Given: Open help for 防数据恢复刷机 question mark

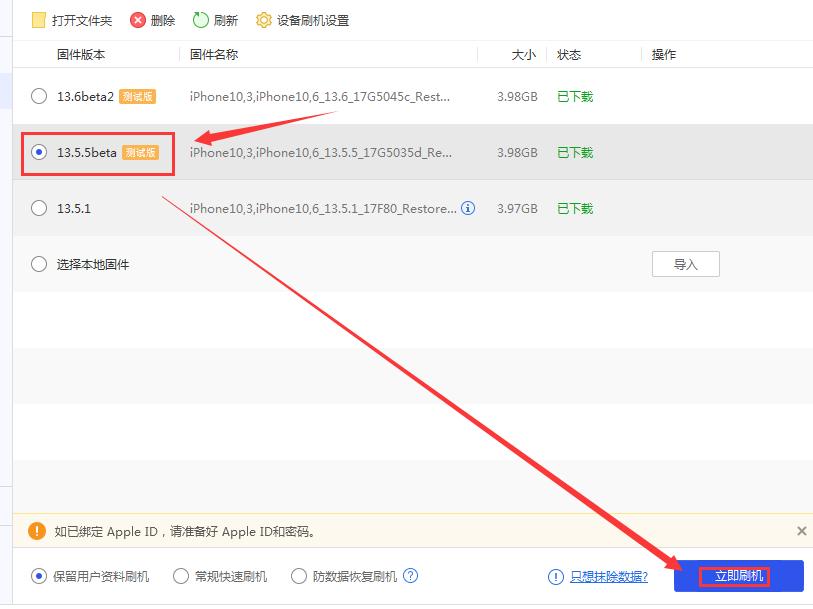Looking at the screenshot, I should click(408, 576).
